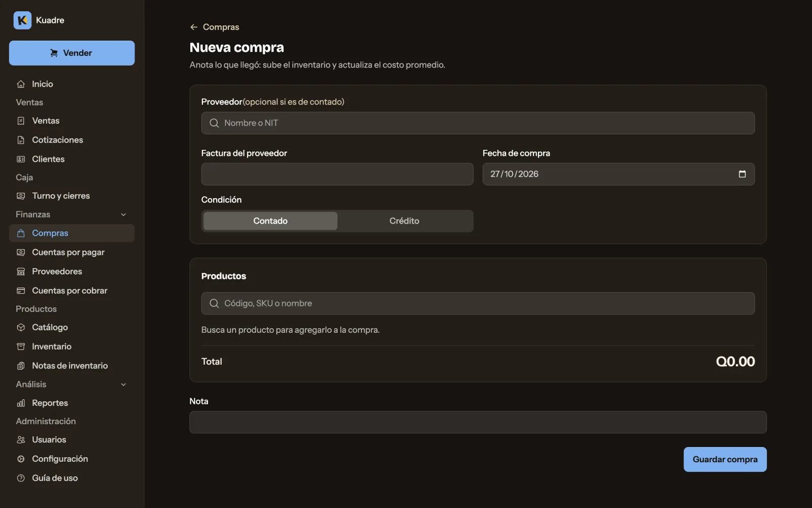Open Reportes from the sidebar
This screenshot has width=812, height=508.
coord(72,403)
